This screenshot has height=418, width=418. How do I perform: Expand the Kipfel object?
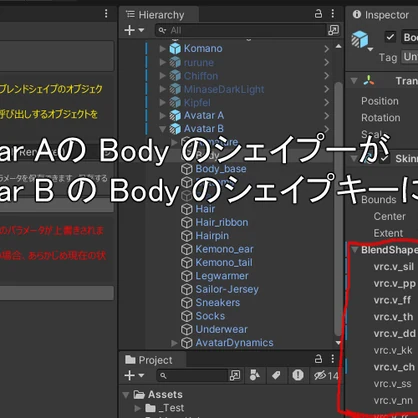coord(162,102)
